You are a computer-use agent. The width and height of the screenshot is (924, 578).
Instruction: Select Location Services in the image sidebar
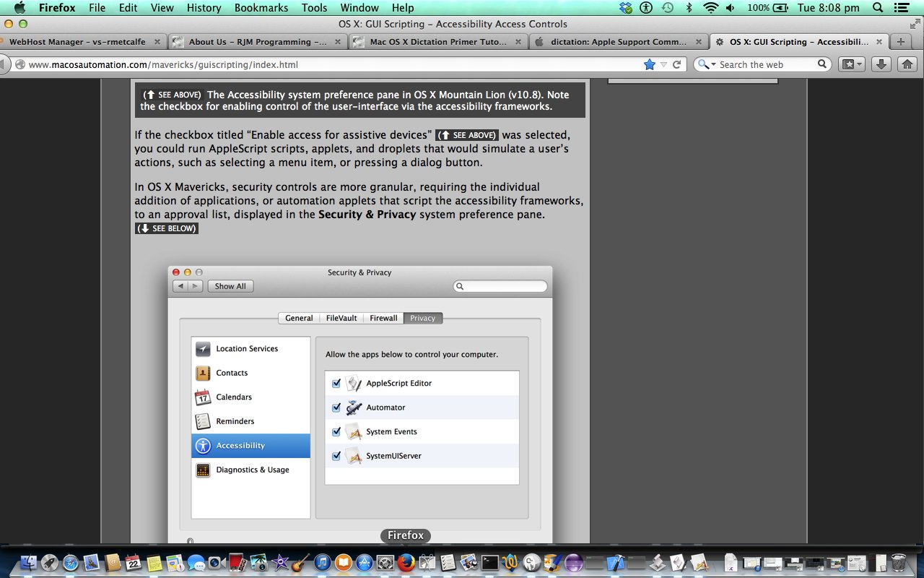pyautogui.click(x=250, y=348)
